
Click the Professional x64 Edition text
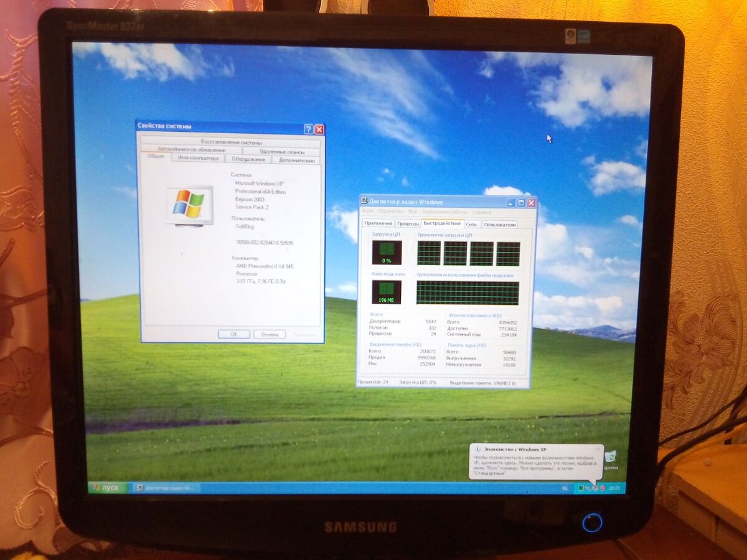(260, 192)
